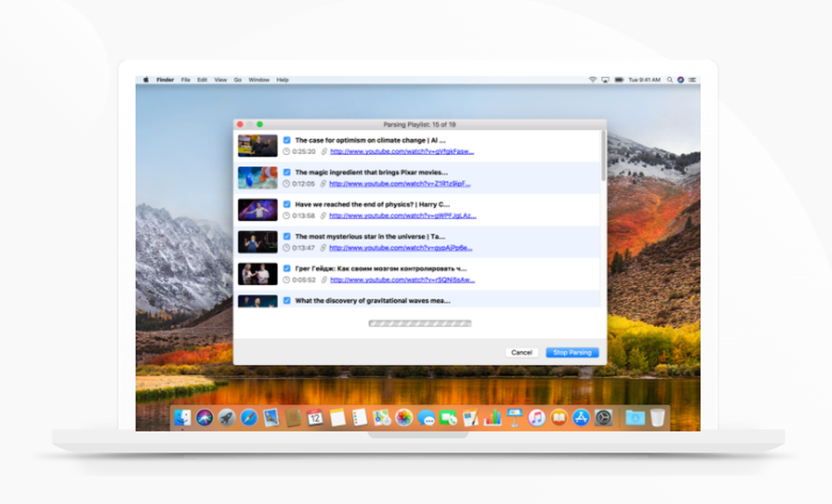This screenshot has width=832, height=504.
Task: Open Keynote podium icon in dock
Action: pos(515,418)
